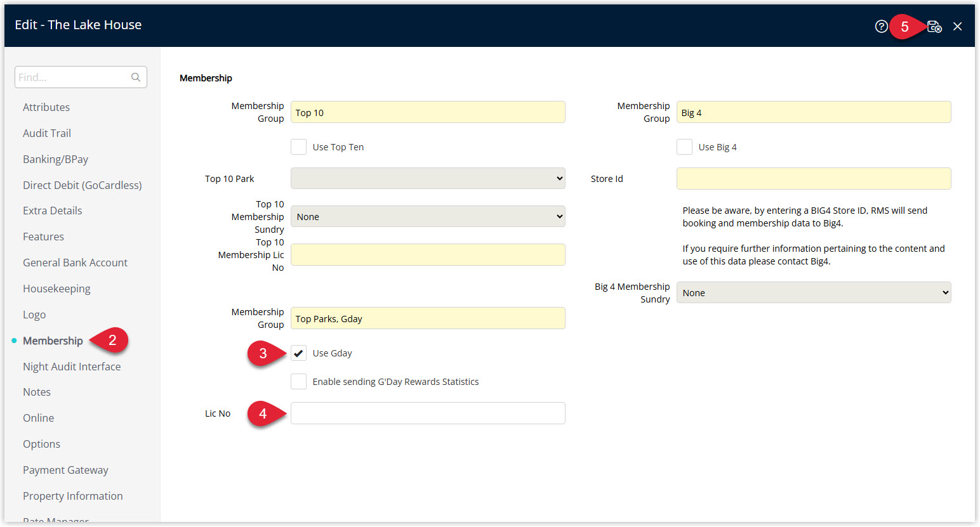
Task: Select the Options menu item
Action: 42,444
